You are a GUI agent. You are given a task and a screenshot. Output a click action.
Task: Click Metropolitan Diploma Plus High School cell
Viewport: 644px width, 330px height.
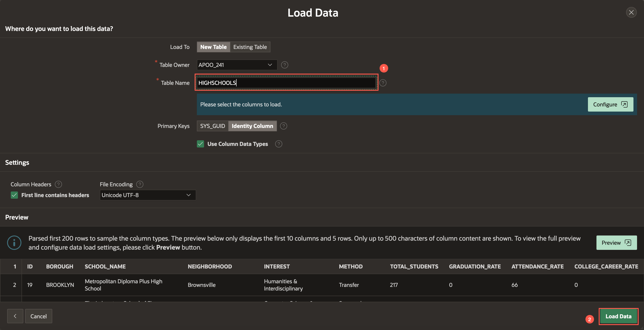124,285
